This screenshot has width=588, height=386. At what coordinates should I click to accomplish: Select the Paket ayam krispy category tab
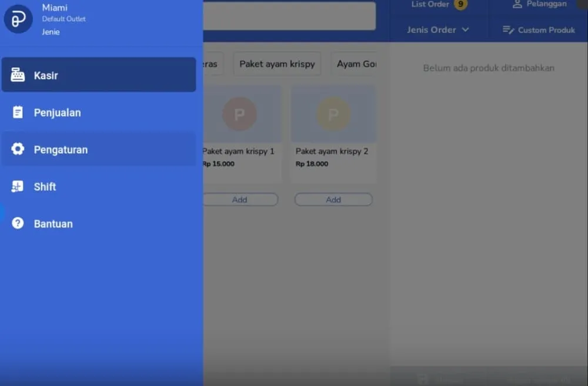277,64
